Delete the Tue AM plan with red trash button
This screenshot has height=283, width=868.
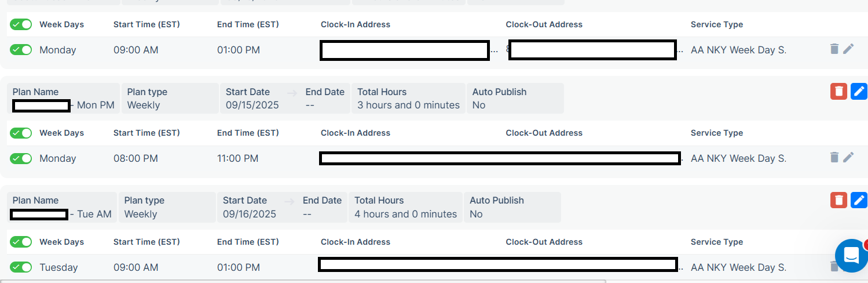[838, 200]
